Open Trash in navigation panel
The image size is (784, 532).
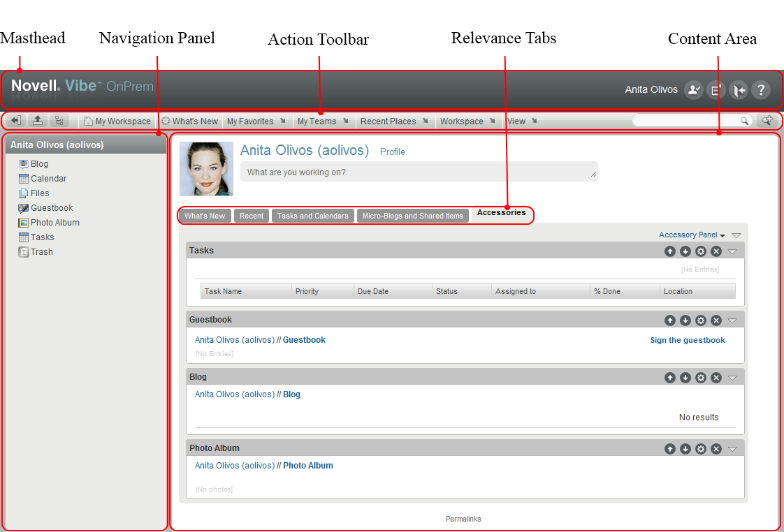coord(36,252)
